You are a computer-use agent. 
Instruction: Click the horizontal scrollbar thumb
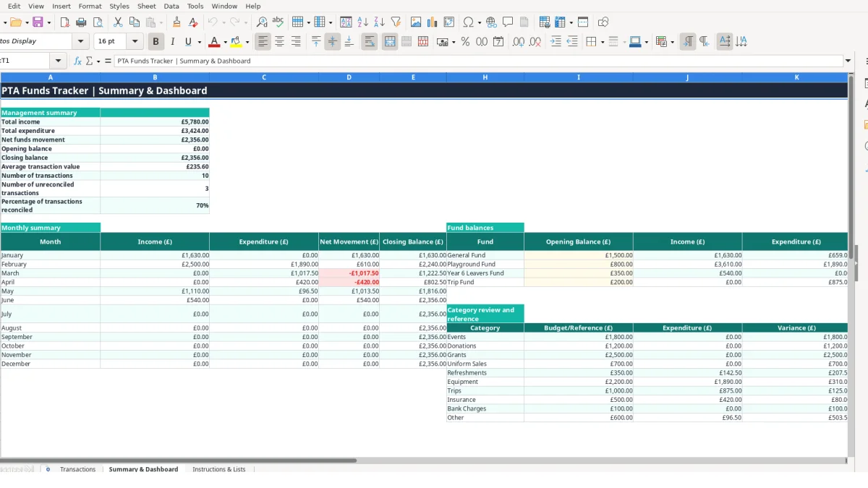(x=178, y=460)
